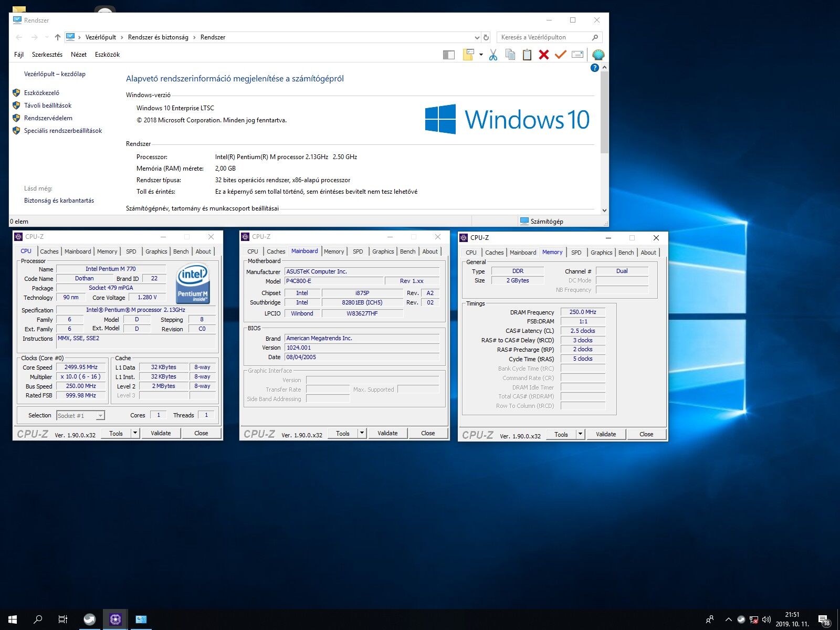Open the blue Help question mark icon
The image size is (840, 630).
click(x=594, y=68)
